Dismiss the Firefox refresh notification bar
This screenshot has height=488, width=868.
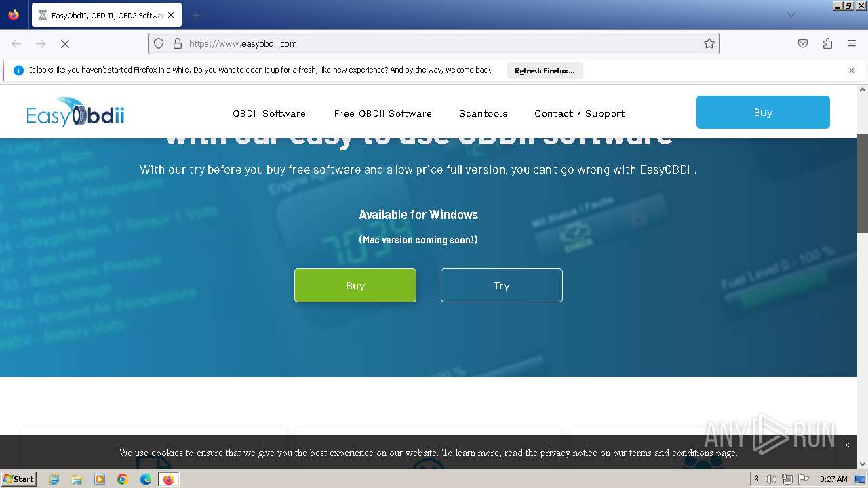[x=852, y=70]
